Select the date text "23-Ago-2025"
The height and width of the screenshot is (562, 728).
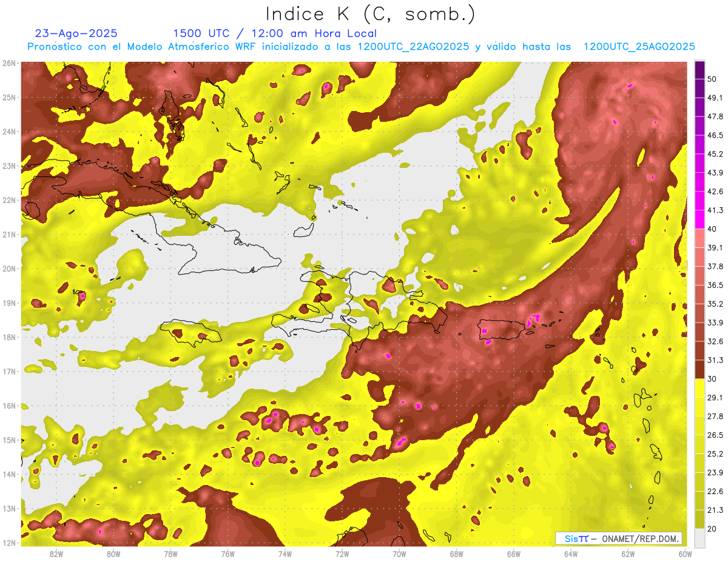coord(76,33)
